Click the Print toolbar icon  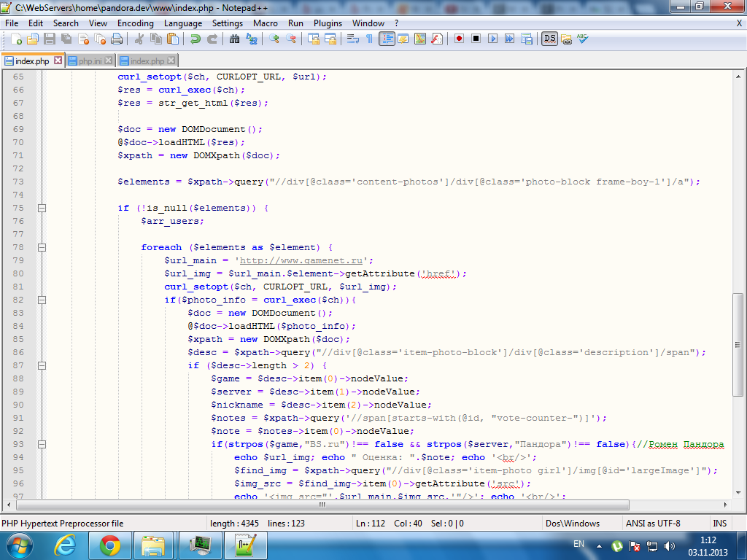click(x=116, y=39)
